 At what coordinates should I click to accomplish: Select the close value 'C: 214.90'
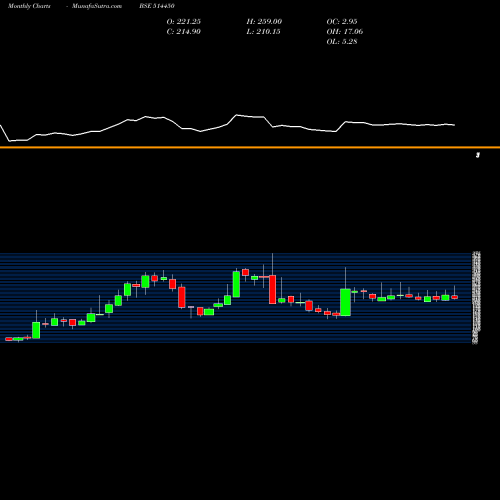coord(184,32)
